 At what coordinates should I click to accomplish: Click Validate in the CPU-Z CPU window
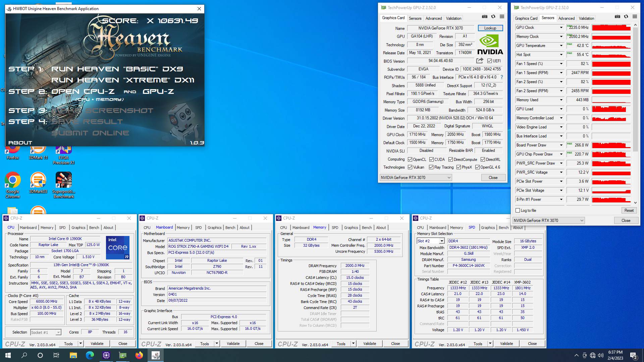(97, 344)
